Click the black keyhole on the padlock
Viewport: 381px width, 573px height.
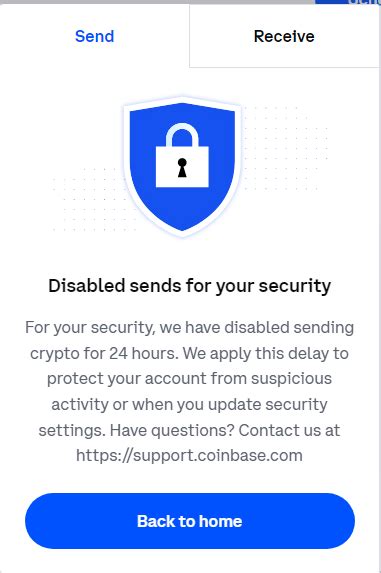182,168
